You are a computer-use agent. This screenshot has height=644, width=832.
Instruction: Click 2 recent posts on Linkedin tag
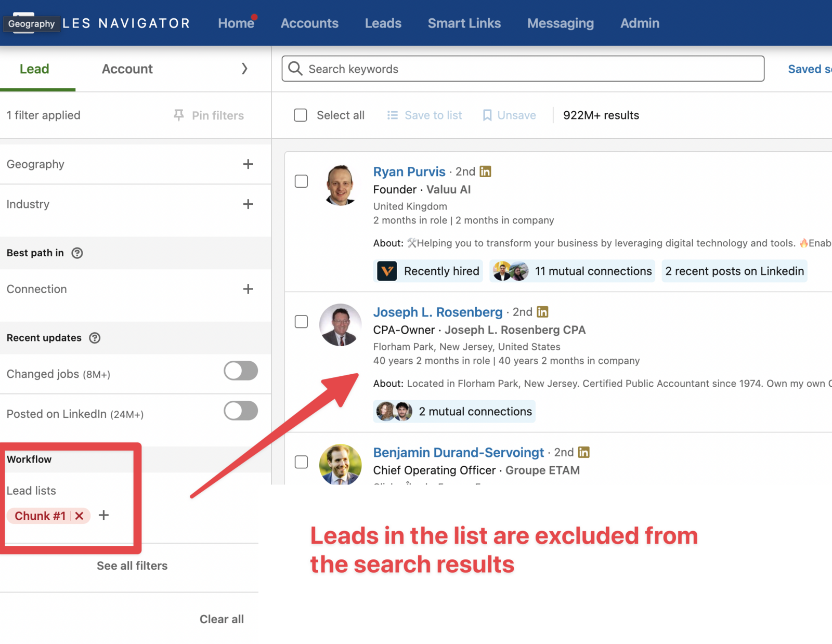click(x=734, y=271)
